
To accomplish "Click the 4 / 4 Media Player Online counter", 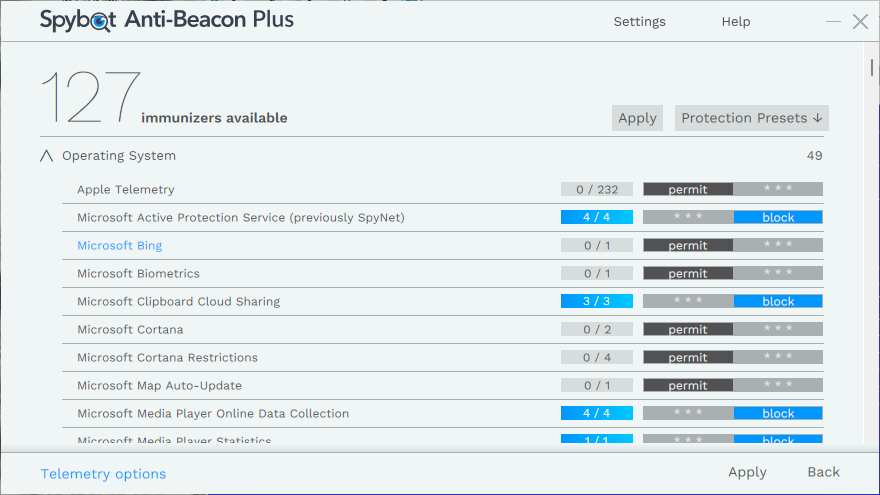I will [597, 414].
